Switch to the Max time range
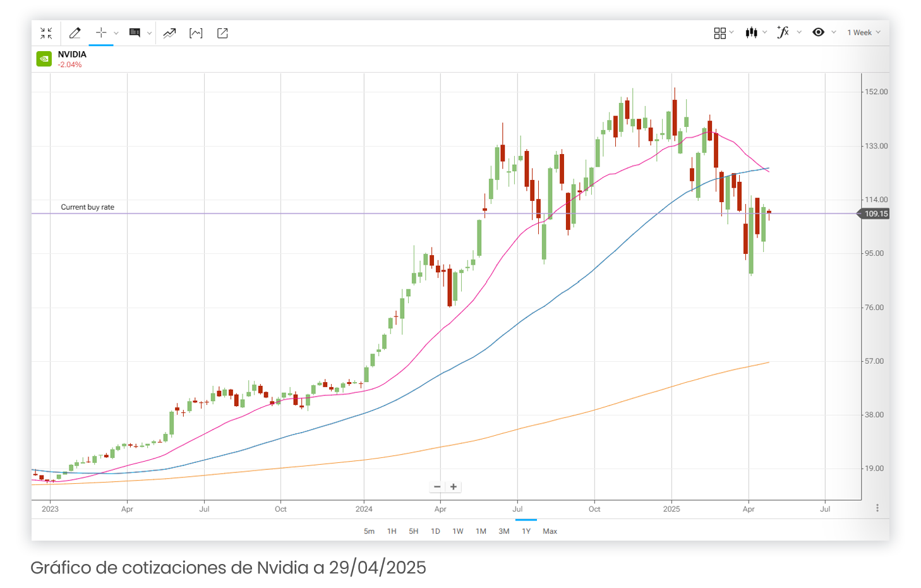This screenshot has height=588, width=921. coord(550,531)
